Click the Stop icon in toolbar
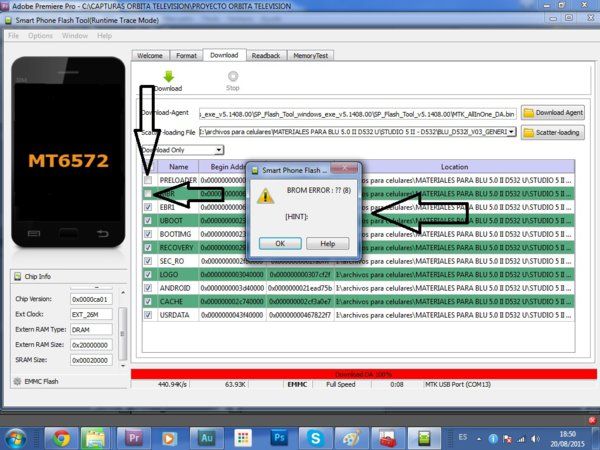Viewport: 600px width, 450px height. (233, 76)
